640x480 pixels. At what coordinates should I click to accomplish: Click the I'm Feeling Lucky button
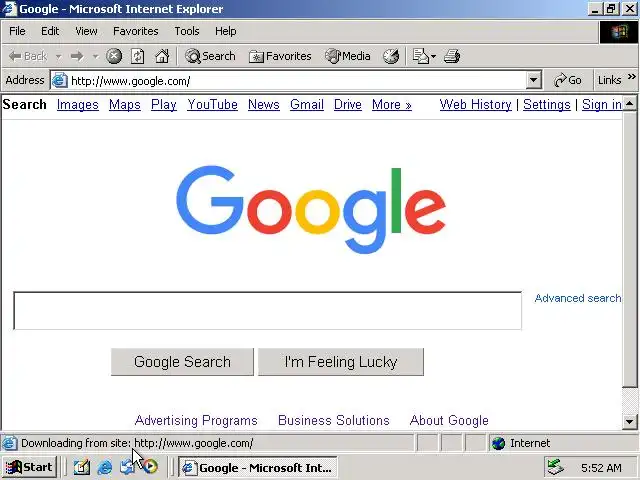(x=341, y=362)
